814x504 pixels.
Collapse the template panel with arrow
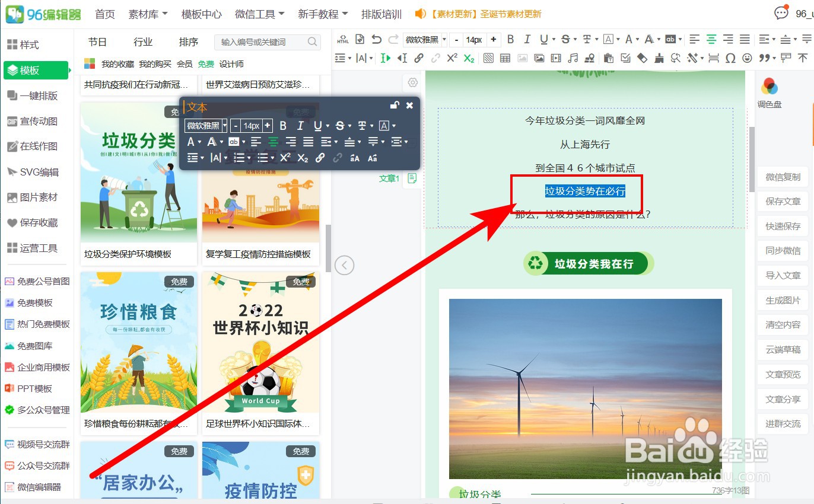tap(345, 264)
